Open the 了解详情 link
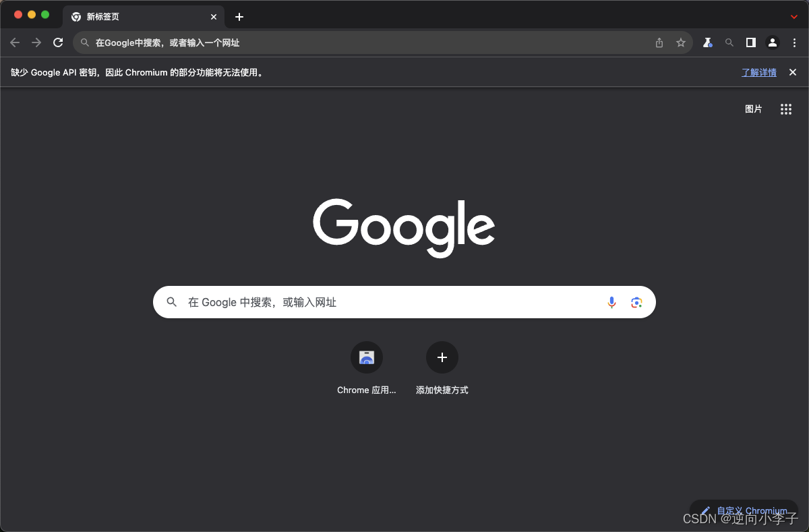The image size is (809, 532). coord(758,72)
